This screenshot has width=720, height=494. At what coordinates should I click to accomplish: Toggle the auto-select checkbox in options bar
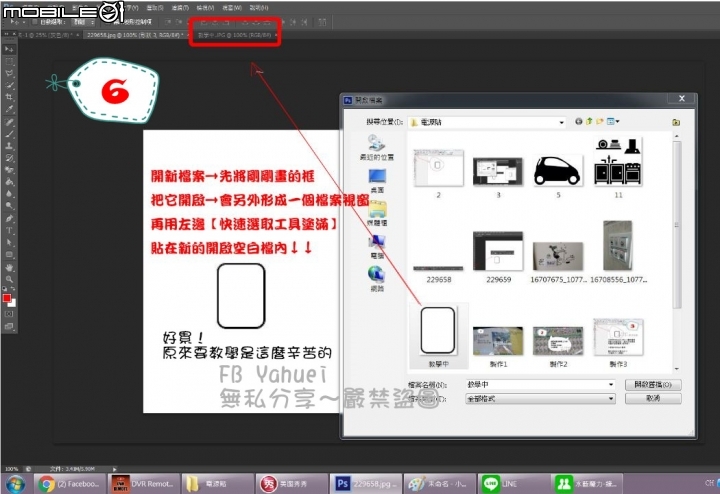(x=34, y=22)
